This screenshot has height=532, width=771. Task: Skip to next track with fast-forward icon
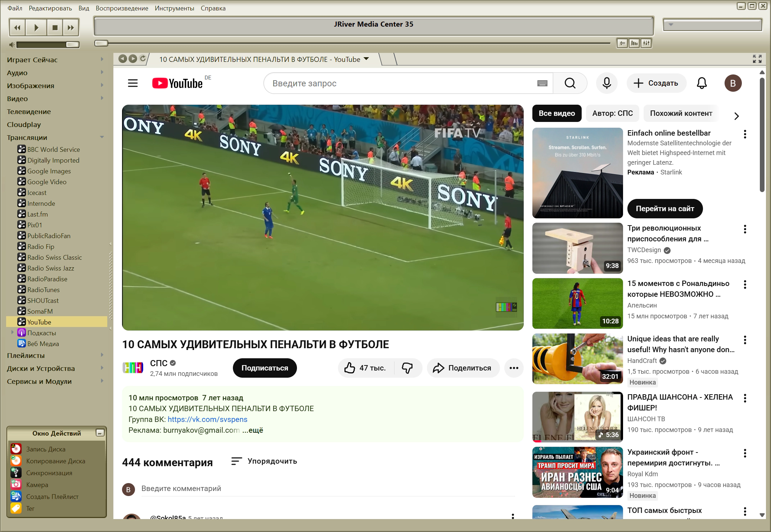pos(71,28)
